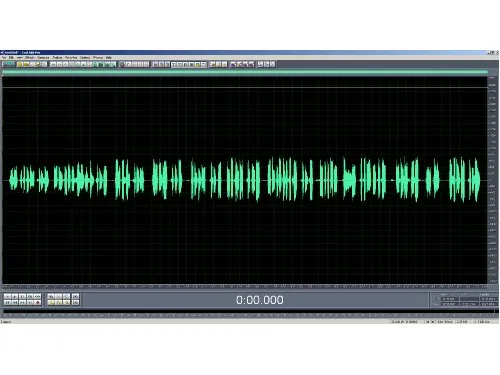
Task: Enable Play Looped in the transport
Action: pyautogui.click(x=37, y=296)
